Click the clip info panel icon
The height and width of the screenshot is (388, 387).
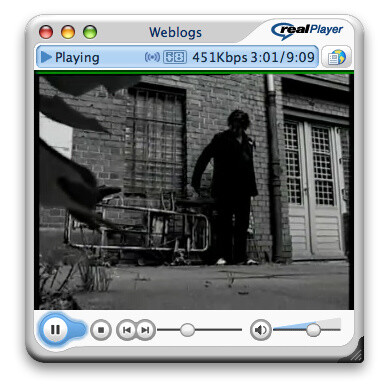[x=175, y=57]
